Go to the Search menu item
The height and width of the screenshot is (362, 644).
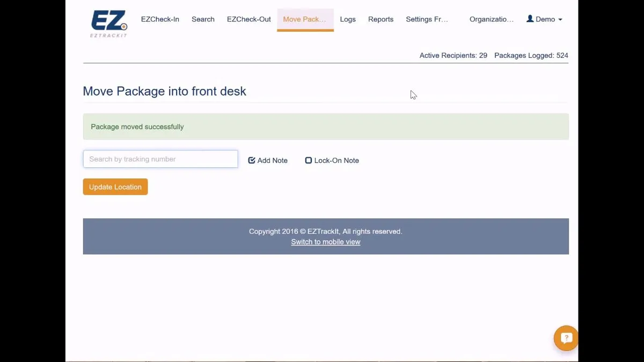tap(203, 19)
